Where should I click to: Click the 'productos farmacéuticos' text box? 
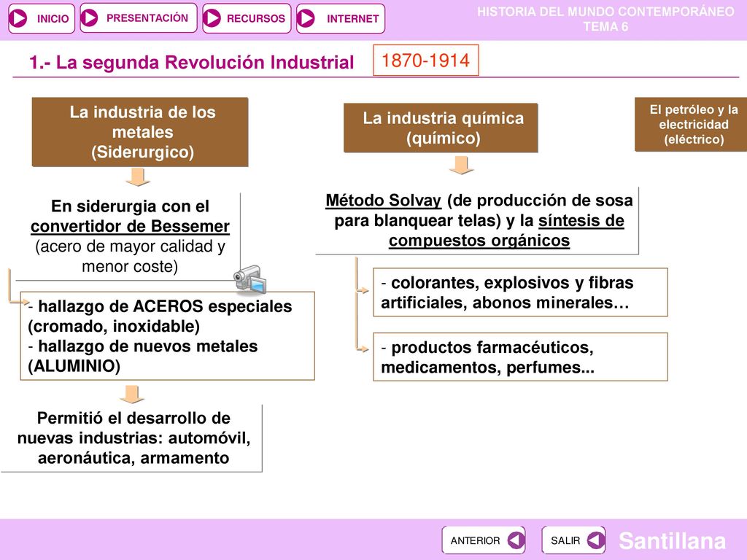(520, 357)
